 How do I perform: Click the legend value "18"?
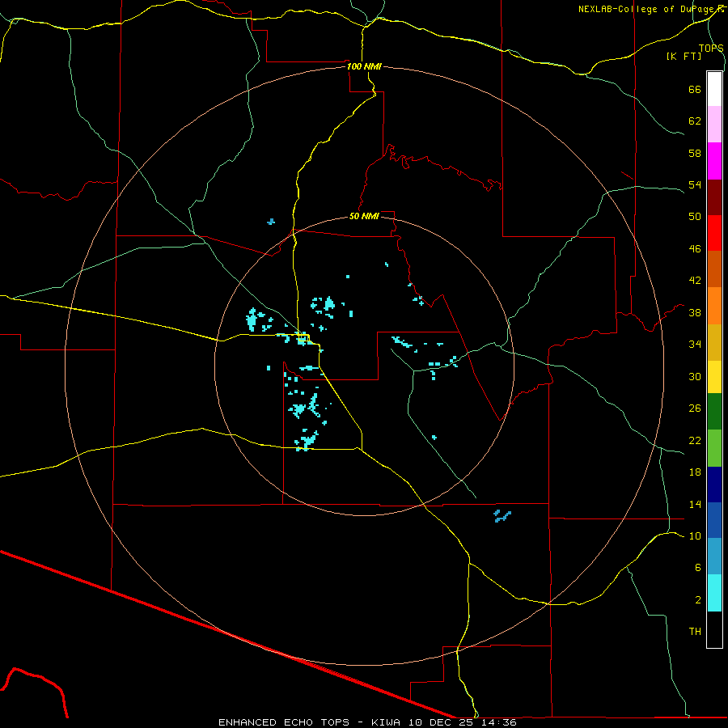pos(695,472)
